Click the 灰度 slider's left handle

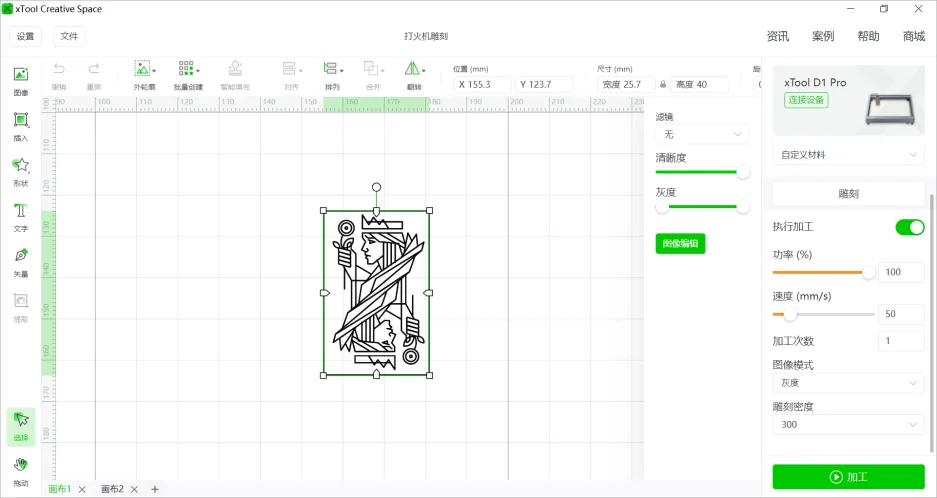click(x=662, y=207)
